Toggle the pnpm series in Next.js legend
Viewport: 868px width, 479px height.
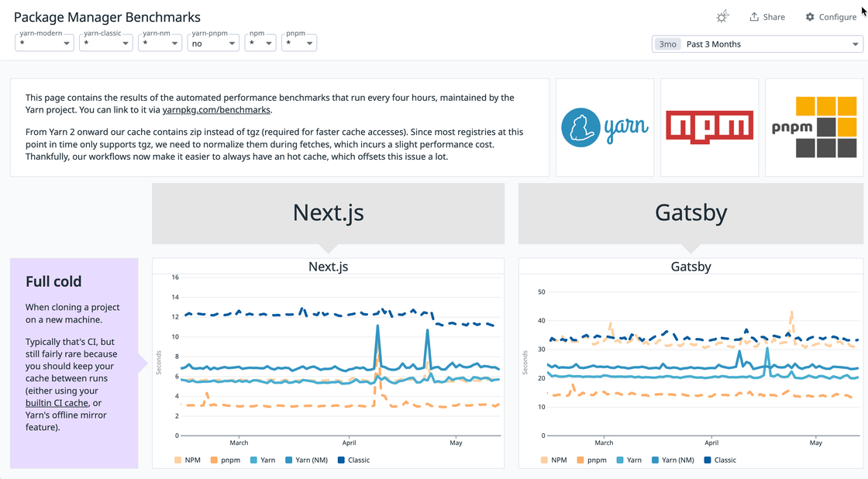(212, 460)
